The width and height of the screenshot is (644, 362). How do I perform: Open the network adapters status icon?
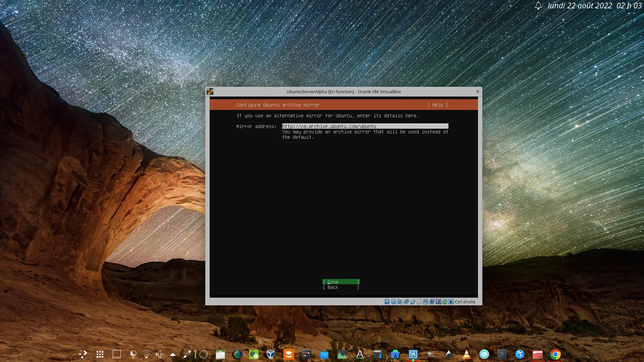pyautogui.click(x=407, y=302)
